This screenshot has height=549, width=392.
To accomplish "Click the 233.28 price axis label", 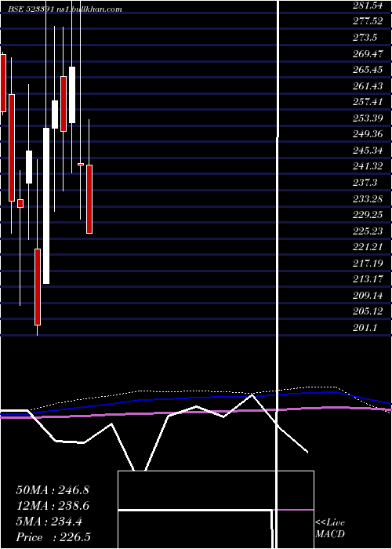I will [x=368, y=198].
